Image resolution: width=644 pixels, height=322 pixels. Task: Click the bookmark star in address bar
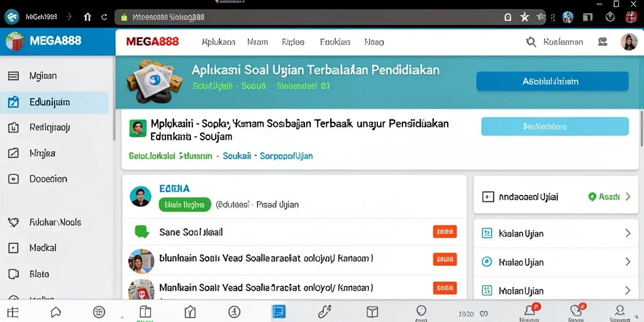(x=525, y=17)
